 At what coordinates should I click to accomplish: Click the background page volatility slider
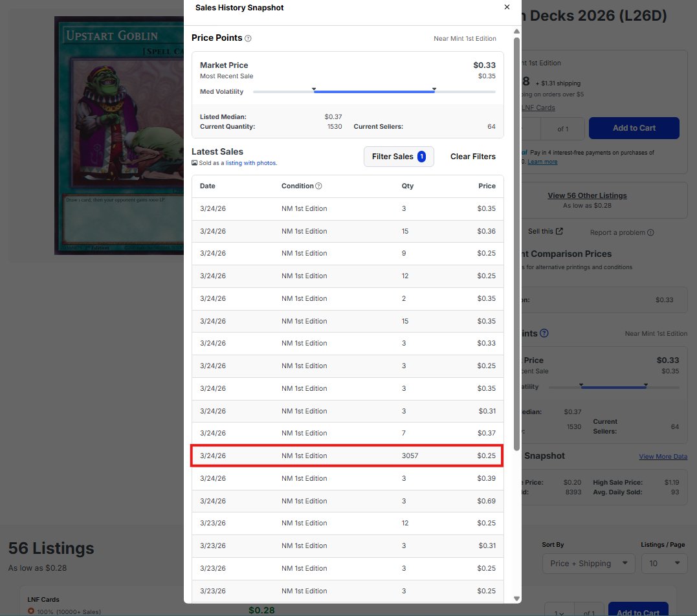[614, 387]
